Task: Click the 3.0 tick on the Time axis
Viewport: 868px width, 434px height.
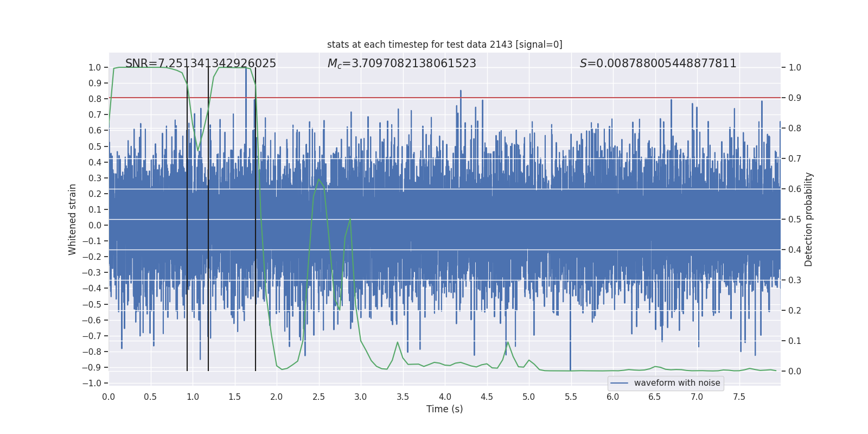Action: [361, 397]
